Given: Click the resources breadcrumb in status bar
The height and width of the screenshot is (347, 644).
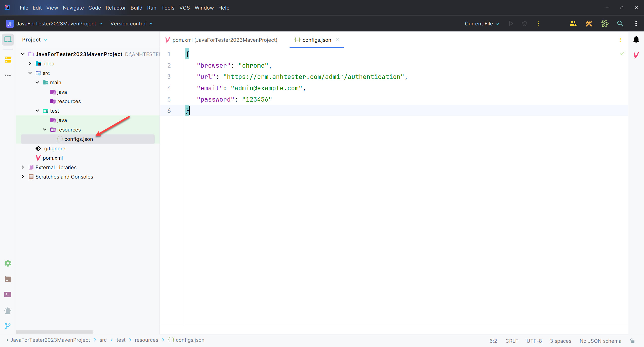Looking at the screenshot, I should (146, 340).
